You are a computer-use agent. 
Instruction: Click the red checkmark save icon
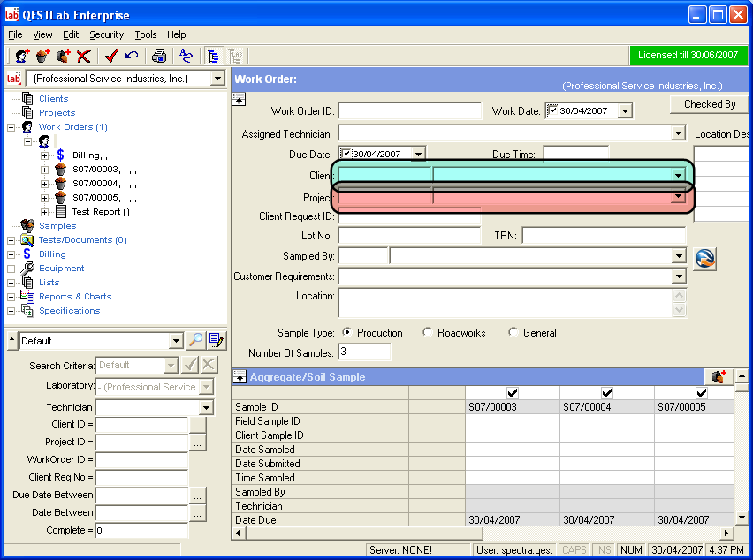click(x=111, y=56)
